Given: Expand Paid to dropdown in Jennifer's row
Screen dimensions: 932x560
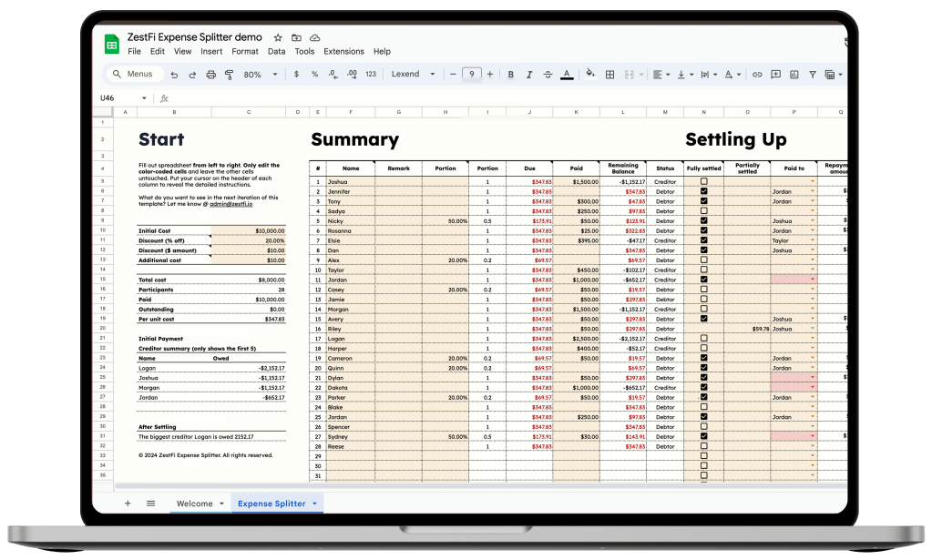Looking at the screenshot, I should pos(811,192).
